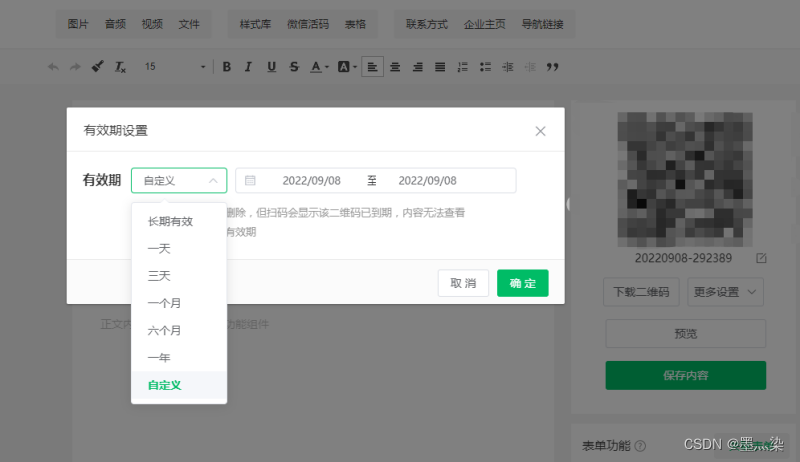
Task: Insert 微信活码
Action: click(308, 24)
